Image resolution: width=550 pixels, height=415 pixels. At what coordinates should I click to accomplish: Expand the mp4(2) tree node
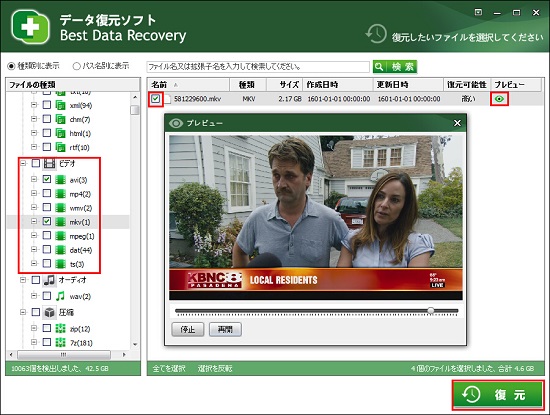coord(34,193)
